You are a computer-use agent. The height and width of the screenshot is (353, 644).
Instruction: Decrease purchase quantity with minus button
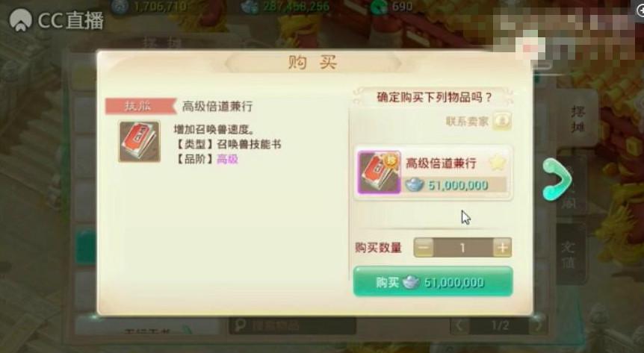pos(424,248)
